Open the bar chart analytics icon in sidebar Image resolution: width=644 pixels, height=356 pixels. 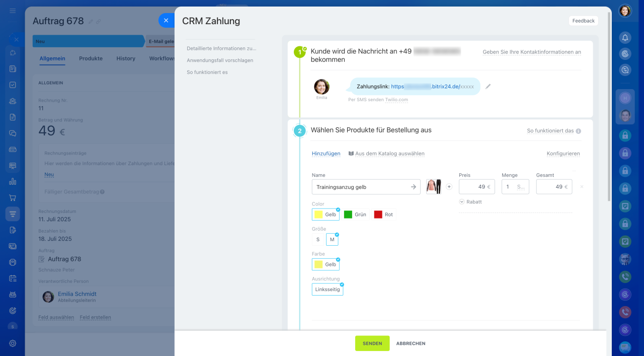(x=13, y=181)
